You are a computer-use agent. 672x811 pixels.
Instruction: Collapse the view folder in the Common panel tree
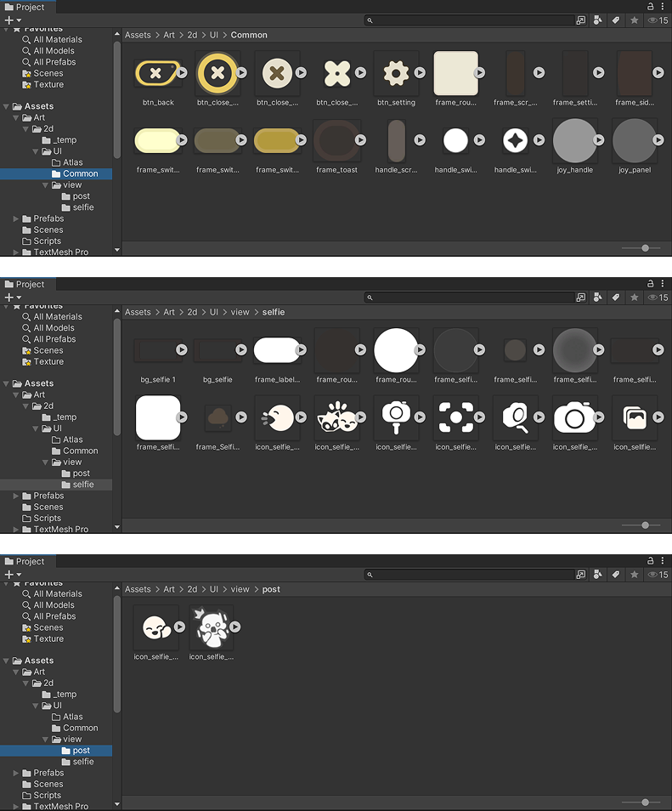click(x=46, y=185)
